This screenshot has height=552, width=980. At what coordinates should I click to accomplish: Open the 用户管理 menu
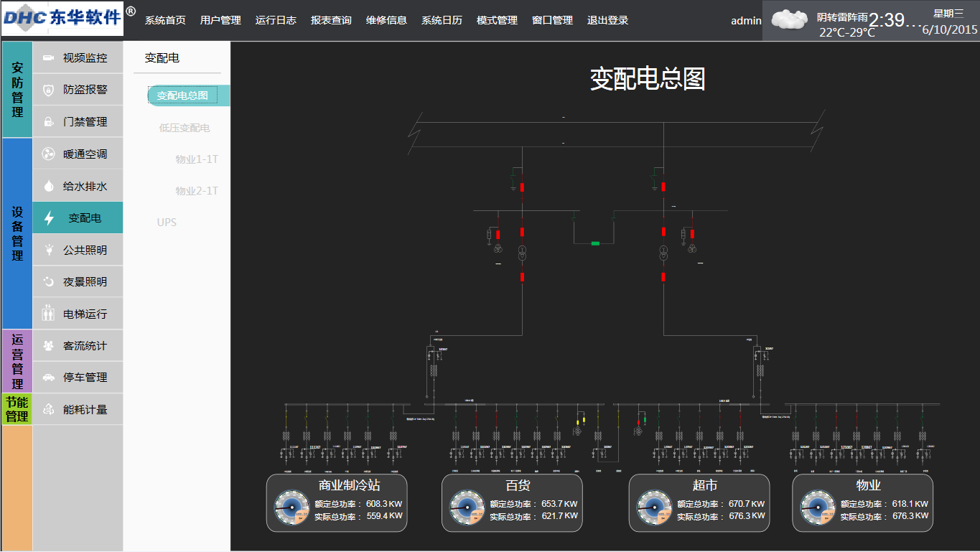pos(220,20)
